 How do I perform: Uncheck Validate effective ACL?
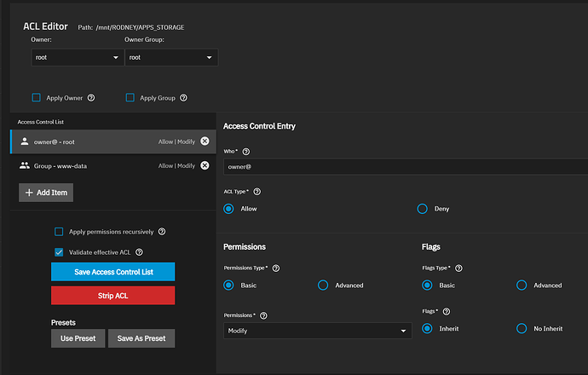(59, 252)
